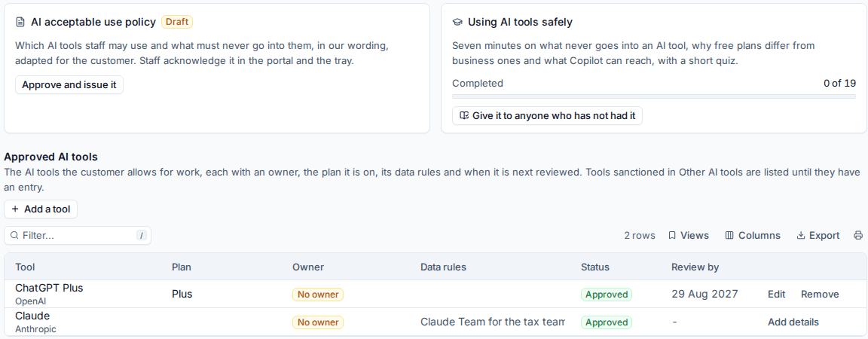The height and width of the screenshot is (339, 868).
Task: Sort by Data rules column header
Action: 443,267
